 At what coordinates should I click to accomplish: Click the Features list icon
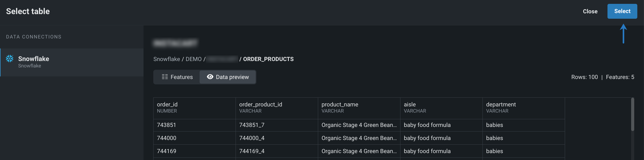pyautogui.click(x=165, y=77)
